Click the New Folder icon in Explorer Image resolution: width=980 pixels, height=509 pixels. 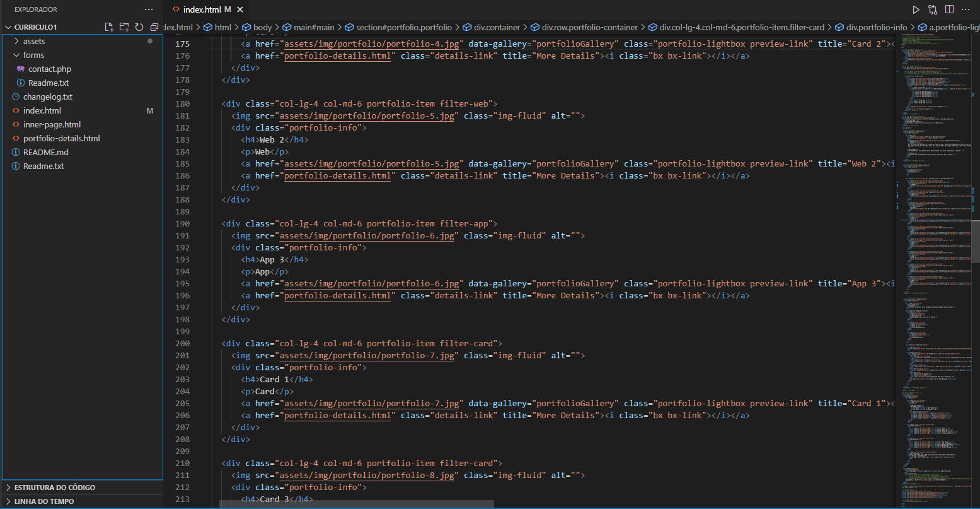click(124, 27)
